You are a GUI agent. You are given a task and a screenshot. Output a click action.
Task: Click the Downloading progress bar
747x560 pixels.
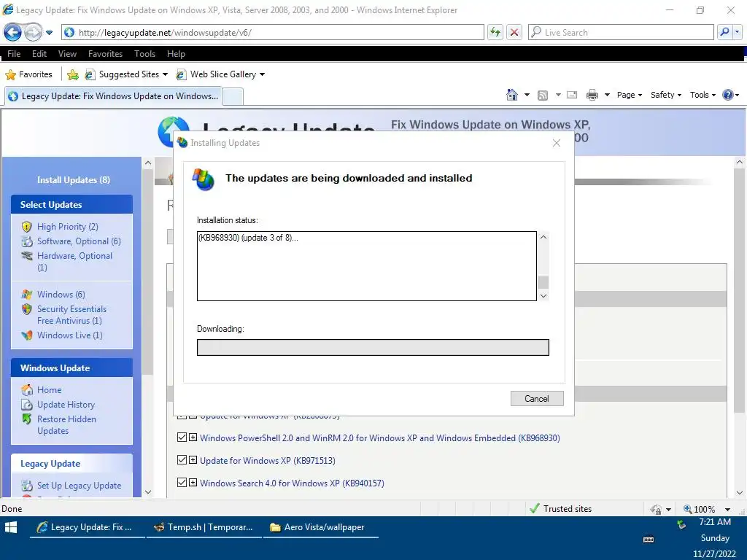373,347
